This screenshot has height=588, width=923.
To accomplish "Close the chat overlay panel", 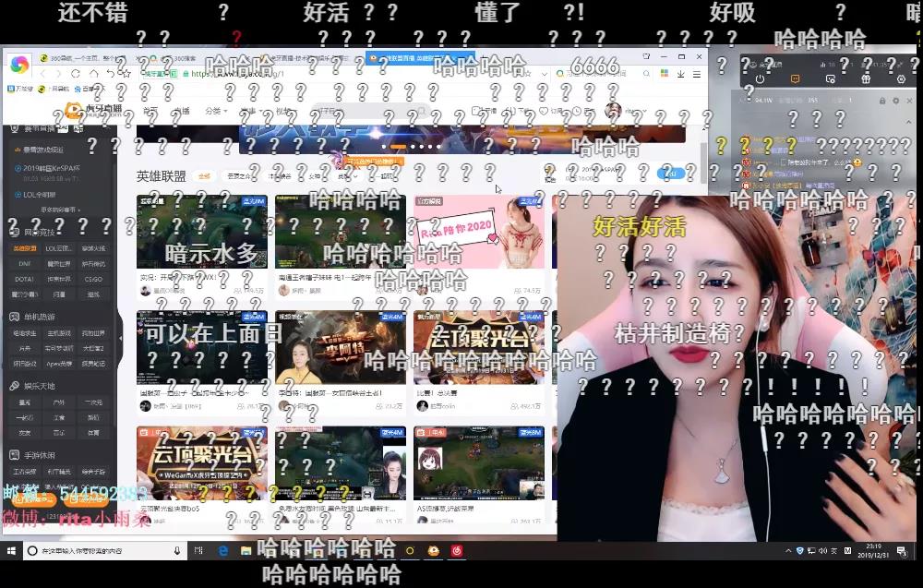I will coord(909,101).
